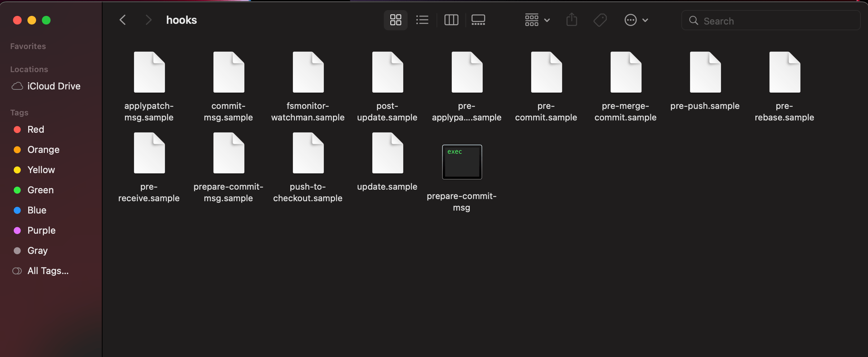This screenshot has width=868, height=357.
Task: Select iCloud Drive in the sidebar
Action: coord(46,86)
